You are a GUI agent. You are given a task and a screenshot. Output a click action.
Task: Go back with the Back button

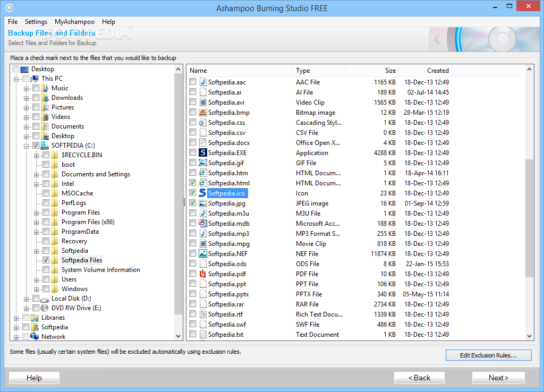tap(419, 378)
